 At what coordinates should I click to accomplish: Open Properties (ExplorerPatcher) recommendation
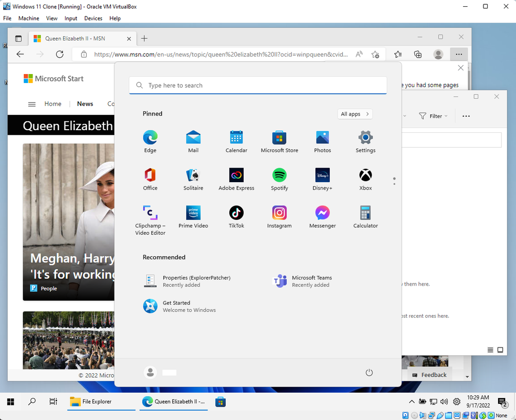point(187,281)
